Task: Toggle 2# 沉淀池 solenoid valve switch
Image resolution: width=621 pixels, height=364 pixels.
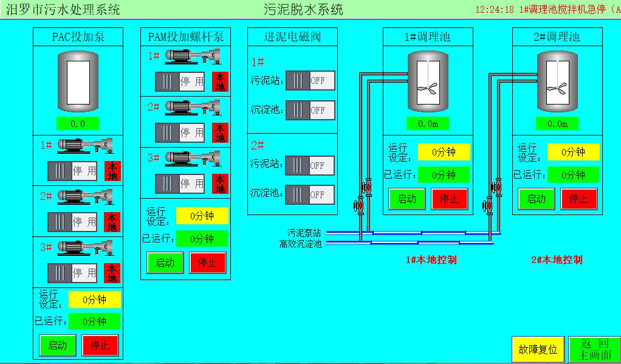Action: coord(310,195)
